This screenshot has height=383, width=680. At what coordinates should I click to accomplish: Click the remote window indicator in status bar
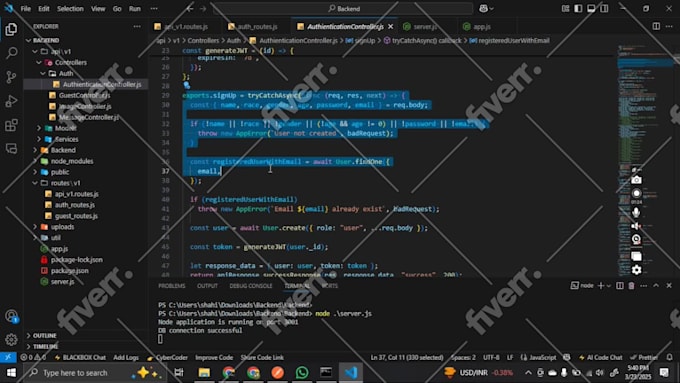pyautogui.click(x=8, y=357)
